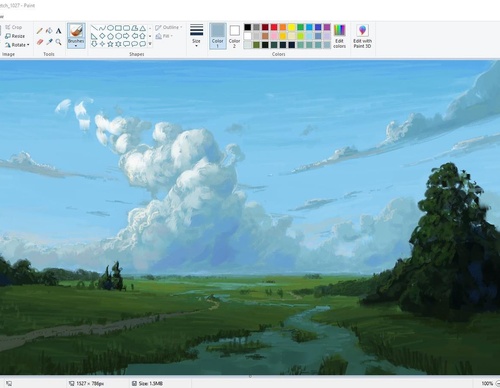Choose the Six-point star shape

tap(118, 44)
